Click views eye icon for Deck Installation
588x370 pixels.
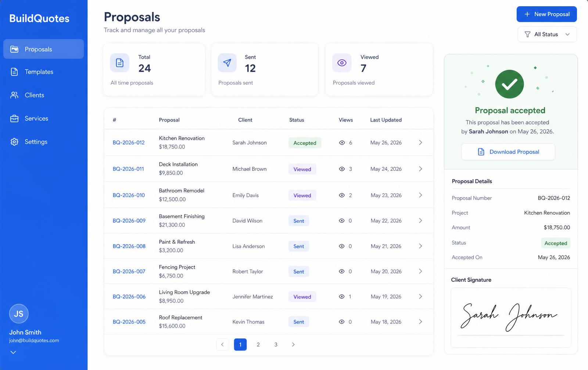[342, 169]
